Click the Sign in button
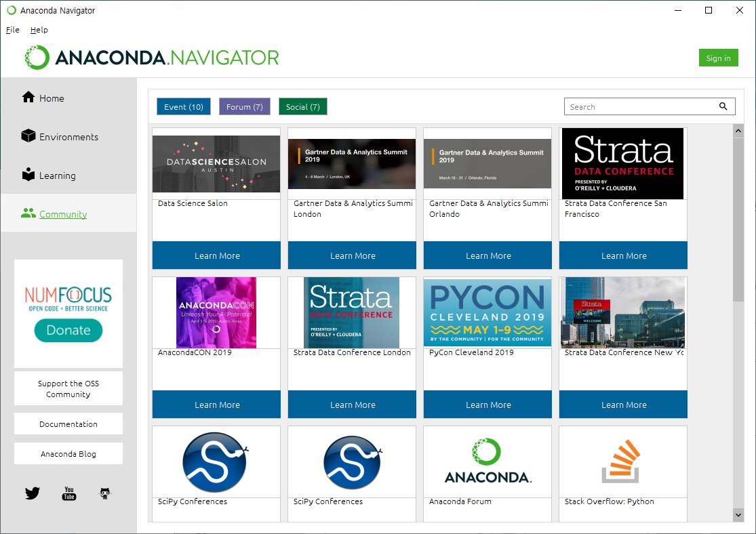756x534 pixels. 719,58
